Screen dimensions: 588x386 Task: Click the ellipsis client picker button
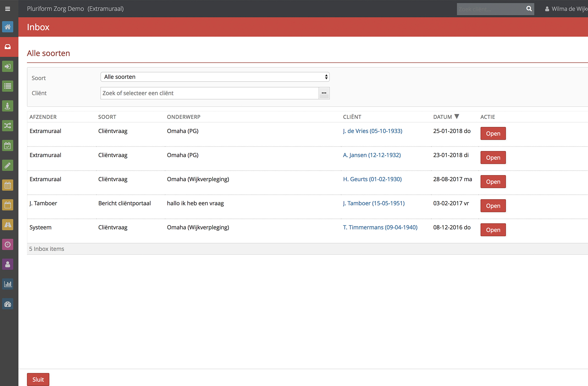tap(324, 93)
